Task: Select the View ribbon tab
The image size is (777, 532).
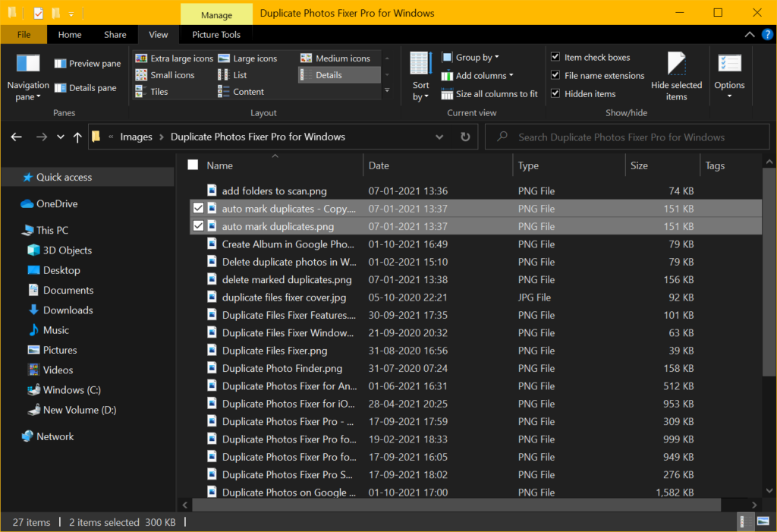Action: [x=159, y=35]
